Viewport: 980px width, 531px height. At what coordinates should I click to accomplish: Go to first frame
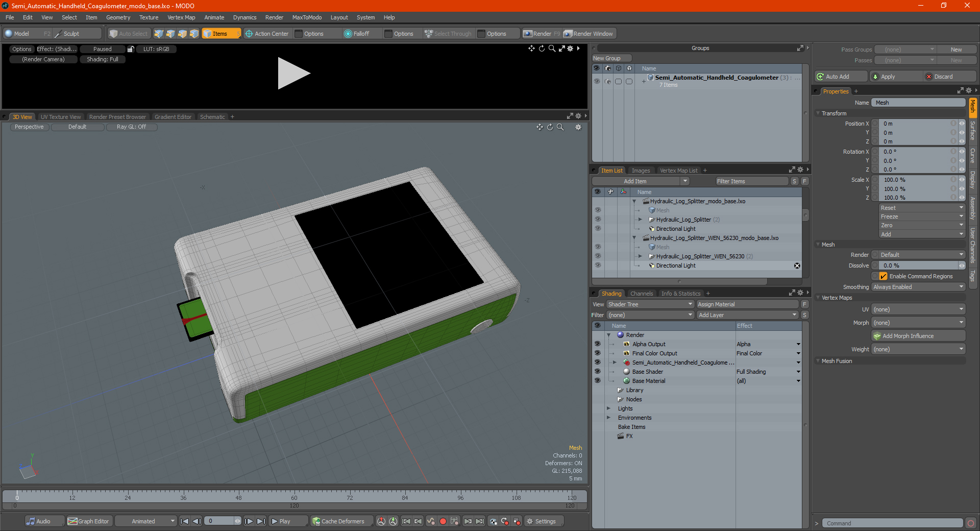point(185,521)
